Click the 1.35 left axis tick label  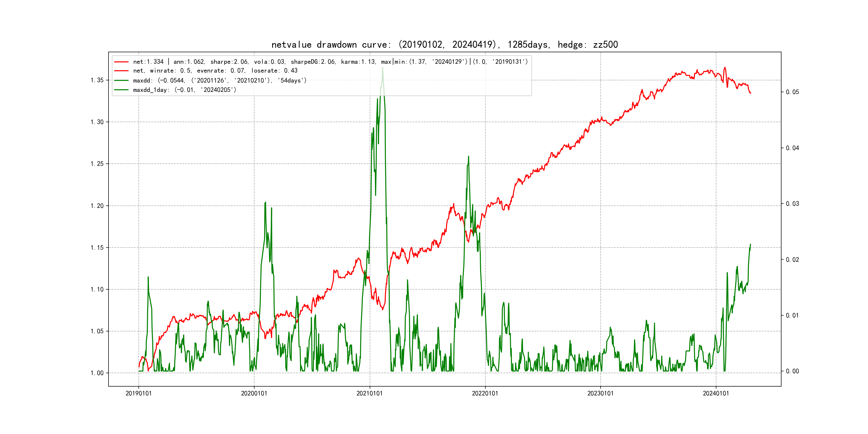click(x=97, y=80)
